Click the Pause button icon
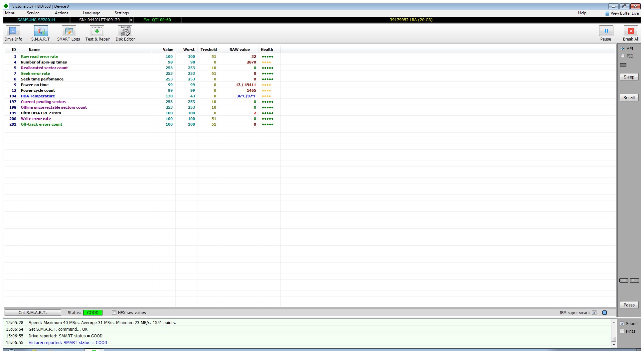Screen dimensions: 644x351 point(606,31)
